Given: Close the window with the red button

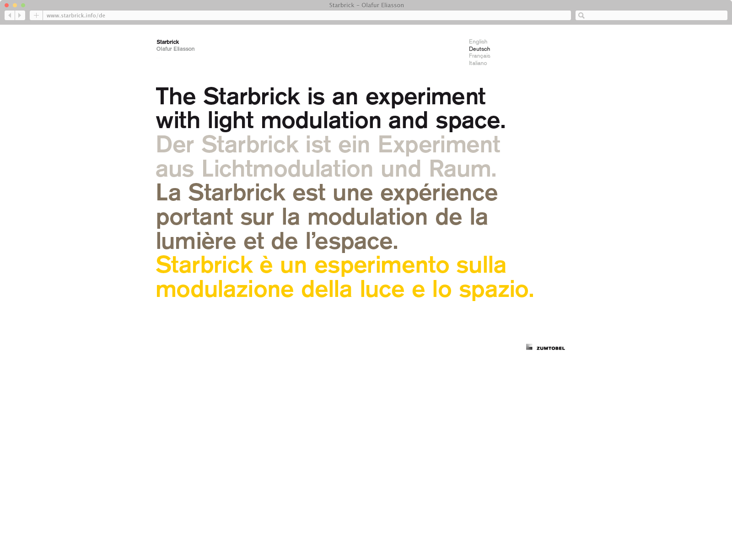Looking at the screenshot, I should (x=6, y=5).
